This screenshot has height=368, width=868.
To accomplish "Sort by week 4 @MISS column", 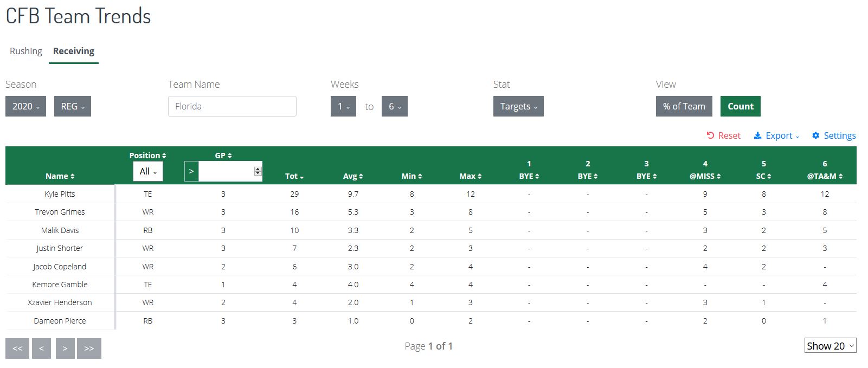I will pyautogui.click(x=705, y=170).
